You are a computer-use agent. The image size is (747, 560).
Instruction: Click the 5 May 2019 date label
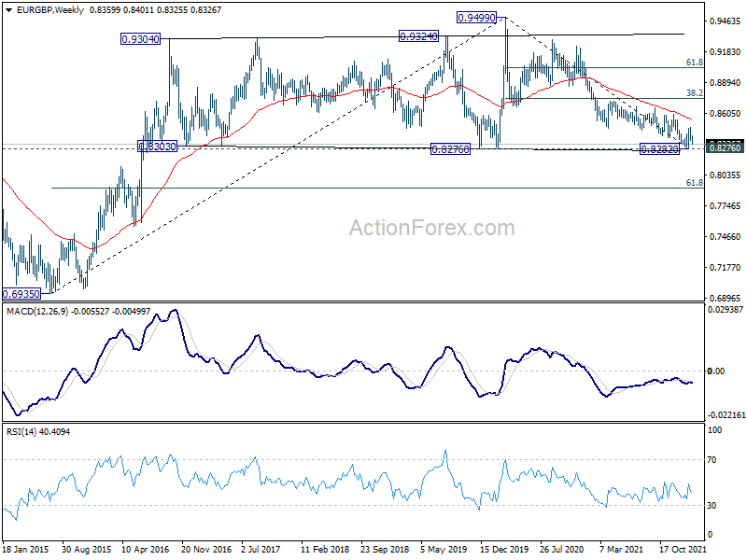[x=444, y=549]
